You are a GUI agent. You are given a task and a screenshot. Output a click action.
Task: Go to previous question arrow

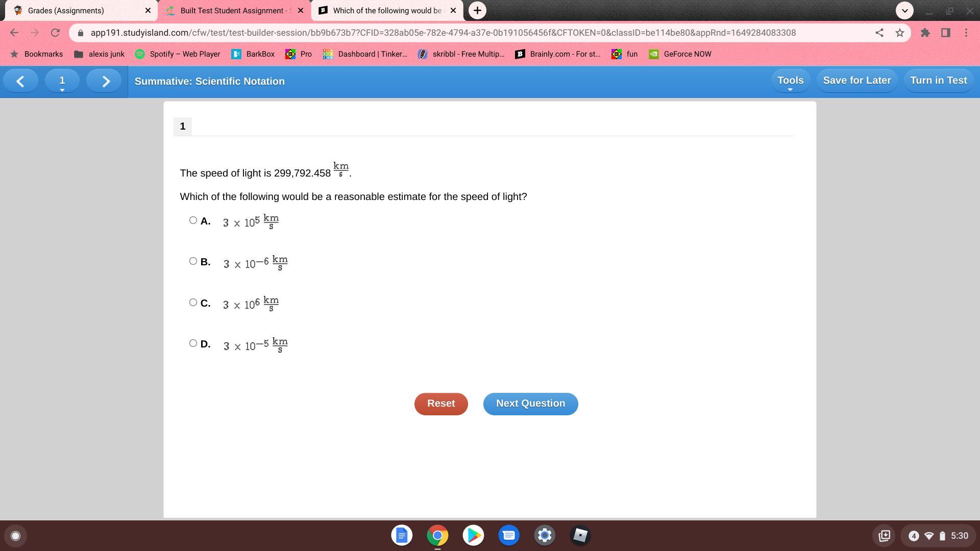click(x=20, y=81)
